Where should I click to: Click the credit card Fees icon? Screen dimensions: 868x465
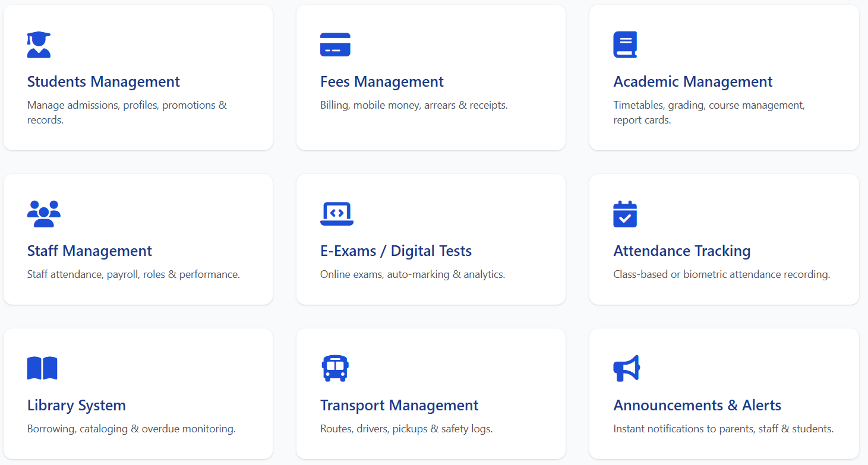pos(335,45)
